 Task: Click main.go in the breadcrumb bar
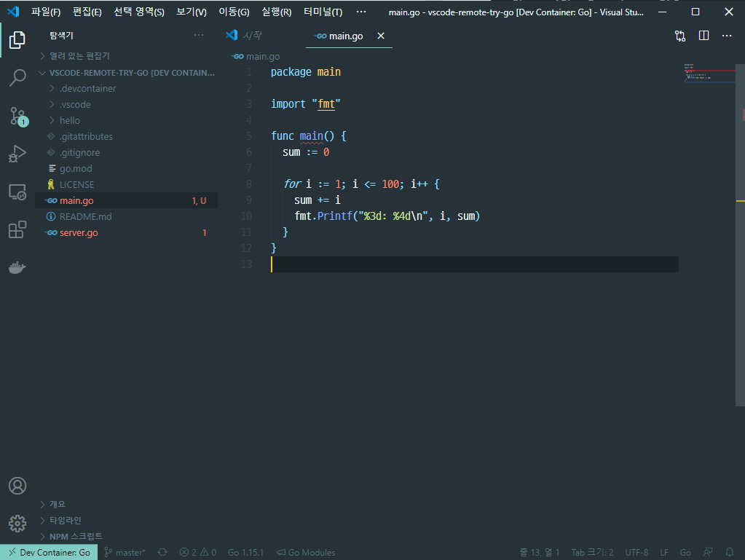click(x=263, y=57)
